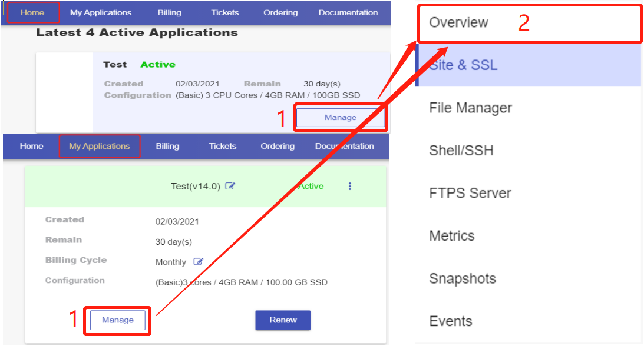
Task: Click edit icon next to Monthly billing cycle
Action: point(199,262)
